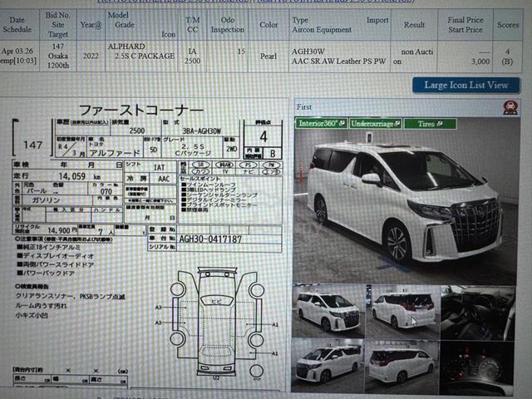The height and width of the screenshot is (399, 532).
Task: Click the AGH30W type cell
Action: point(340,57)
